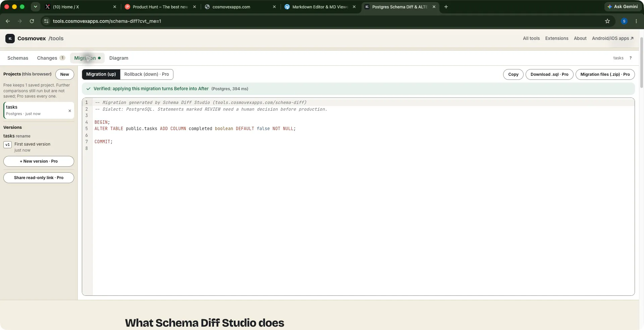This screenshot has width=644, height=330.
Task: Open the help question mark
Action: [x=631, y=58]
